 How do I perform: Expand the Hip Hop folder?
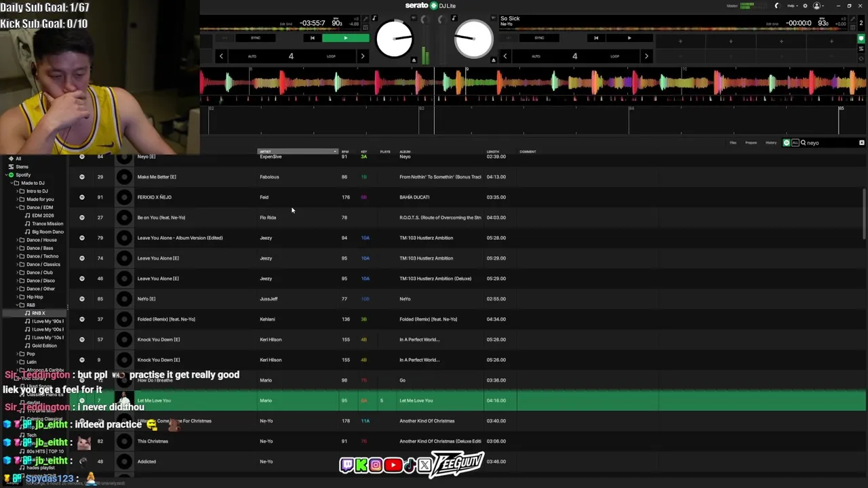coord(16,297)
